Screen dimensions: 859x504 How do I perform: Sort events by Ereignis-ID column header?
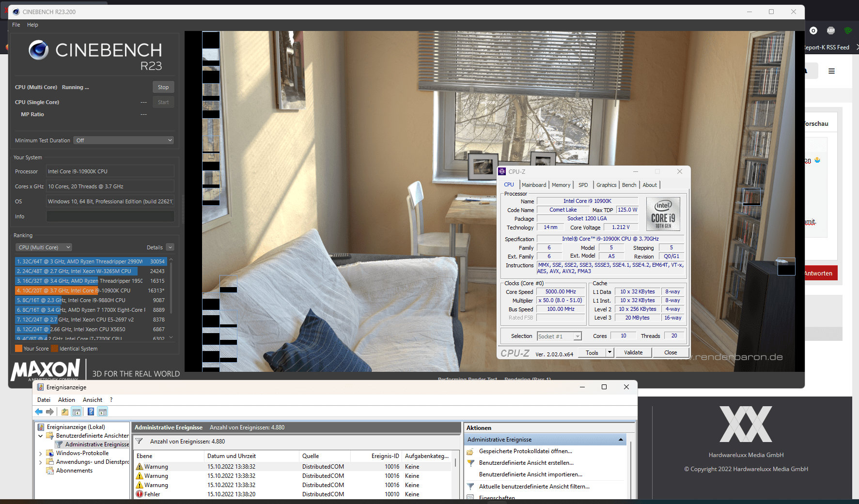[x=376, y=456]
